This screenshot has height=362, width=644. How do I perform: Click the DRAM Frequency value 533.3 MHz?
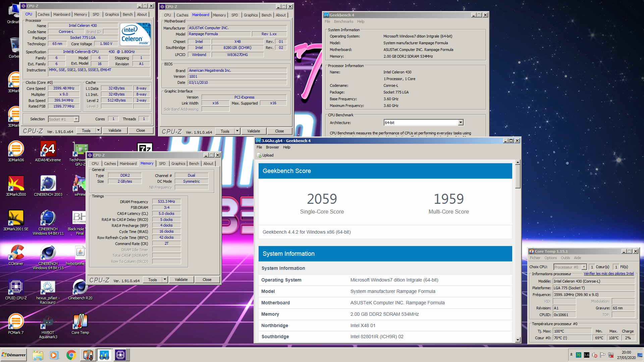click(x=166, y=202)
